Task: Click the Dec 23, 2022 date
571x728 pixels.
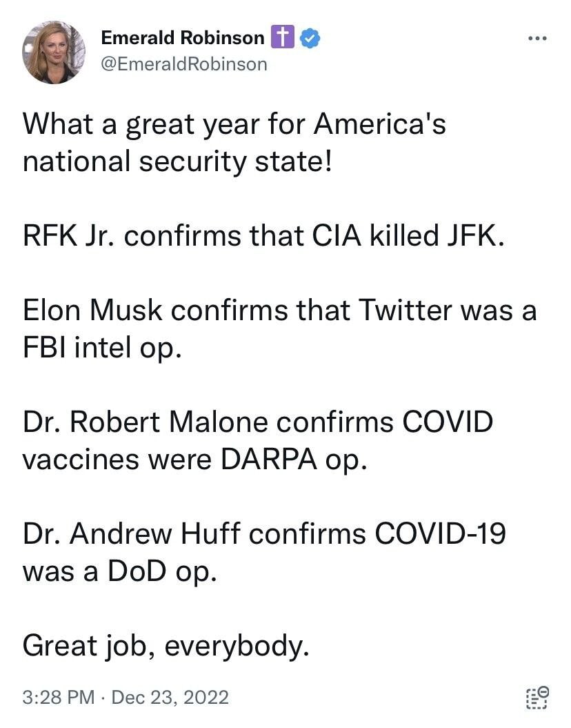Action: coord(169,697)
